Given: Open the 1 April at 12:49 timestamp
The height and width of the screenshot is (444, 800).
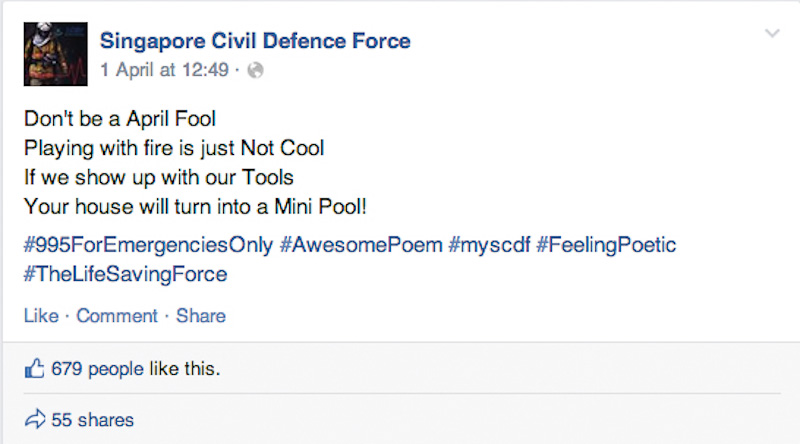Looking at the screenshot, I should click(x=164, y=70).
